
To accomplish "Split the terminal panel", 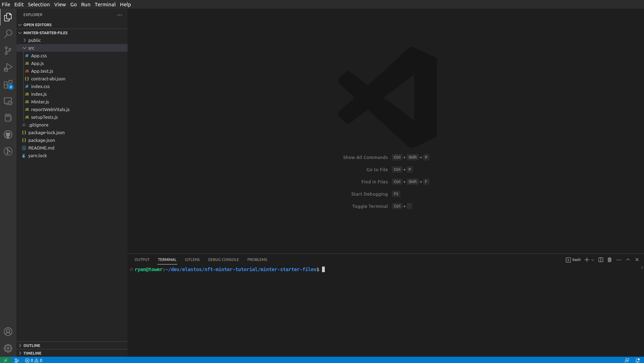I will click(601, 260).
